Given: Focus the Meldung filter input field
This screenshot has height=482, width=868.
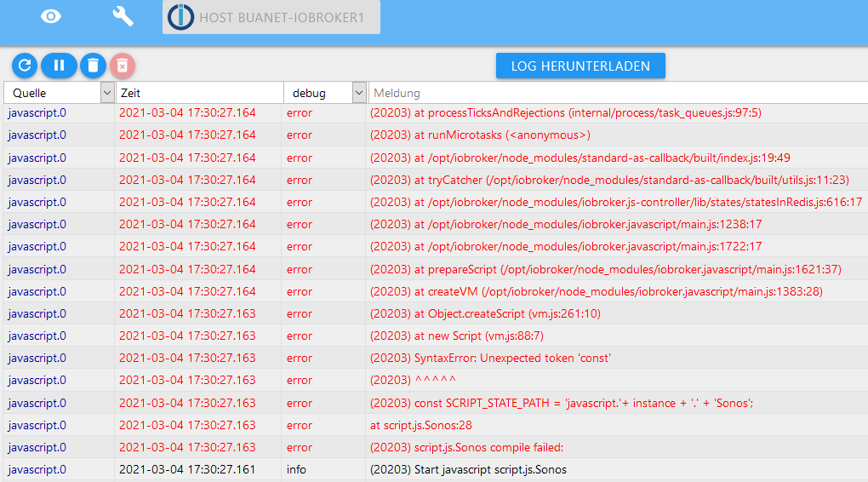Looking at the screenshot, I should coord(617,93).
